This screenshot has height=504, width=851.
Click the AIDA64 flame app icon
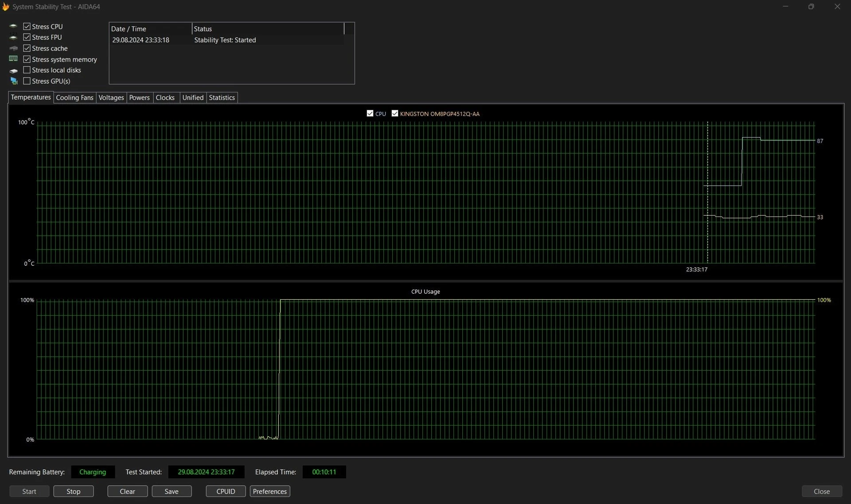point(6,7)
